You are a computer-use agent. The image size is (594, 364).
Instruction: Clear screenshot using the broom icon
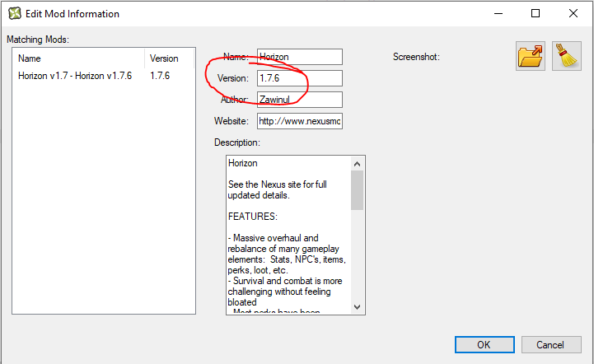click(566, 56)
